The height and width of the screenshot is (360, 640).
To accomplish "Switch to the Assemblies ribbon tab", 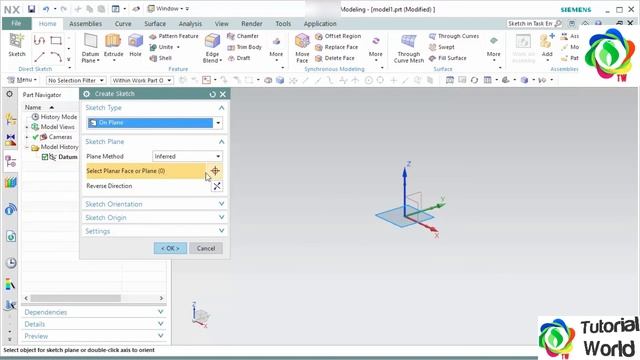I will 85,24.
